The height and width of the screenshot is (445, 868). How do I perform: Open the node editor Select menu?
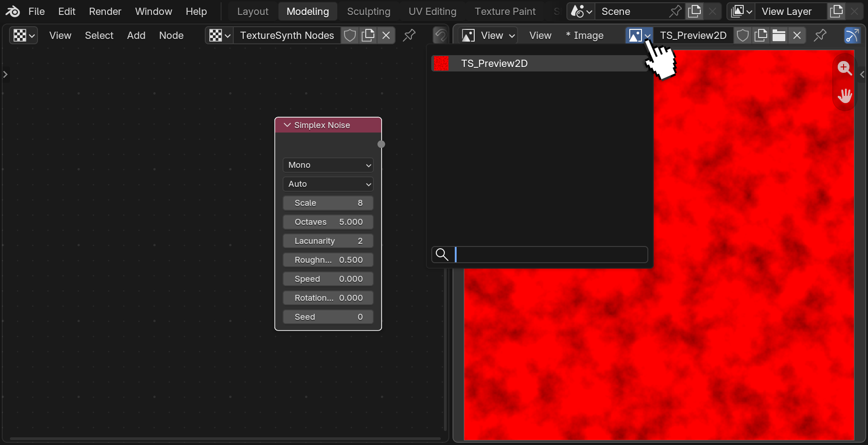99,35
